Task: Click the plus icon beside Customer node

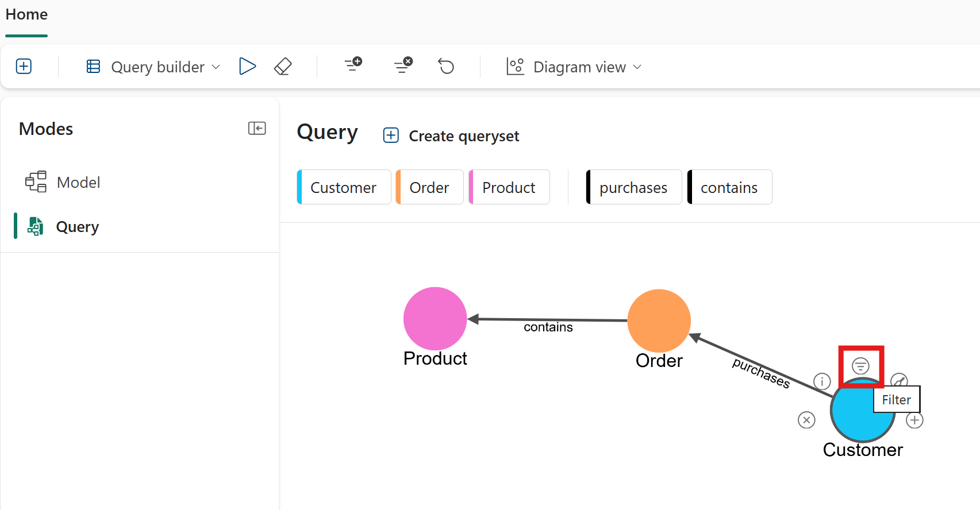Action: click(x=914, y=420)
